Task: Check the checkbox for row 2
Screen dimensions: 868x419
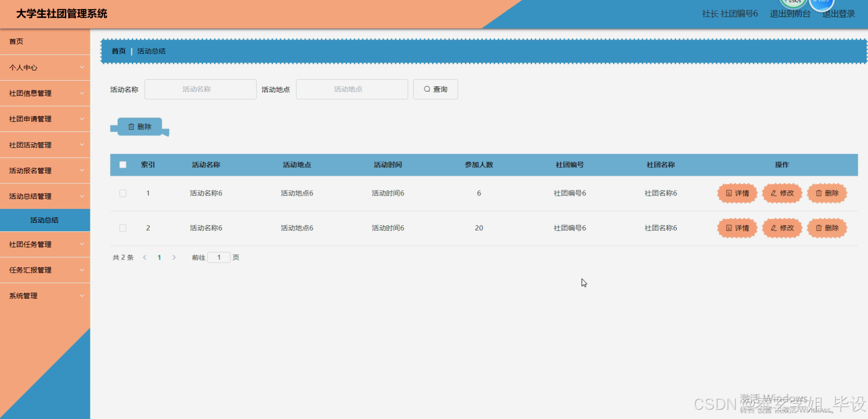Action: (x=123, y=228)
